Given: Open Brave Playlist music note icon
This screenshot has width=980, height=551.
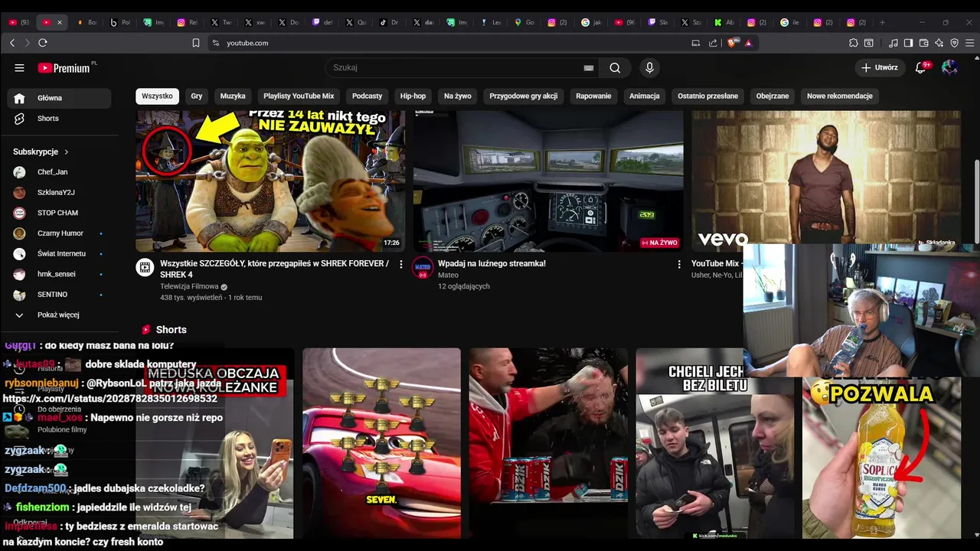Looking at the screenshot, I should pyautogui.click(x=893, y=43).
